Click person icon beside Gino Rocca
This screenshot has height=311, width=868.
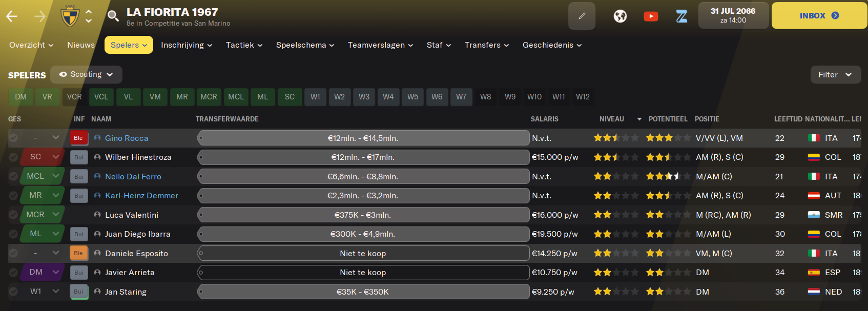click(97, 138)
